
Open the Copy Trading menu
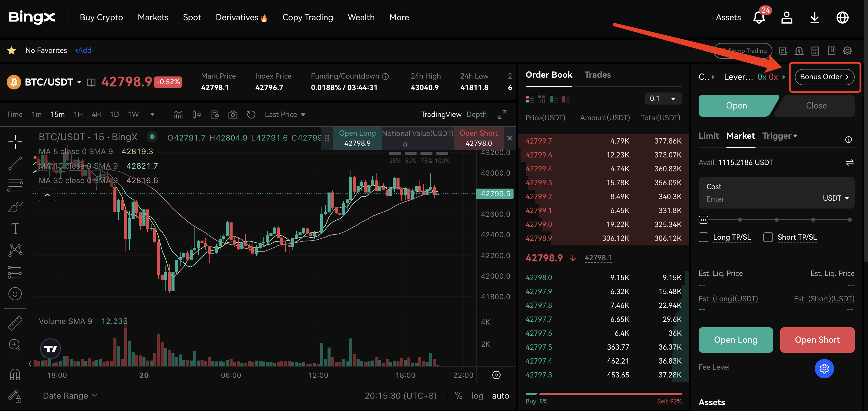click(x=307, y=18)
